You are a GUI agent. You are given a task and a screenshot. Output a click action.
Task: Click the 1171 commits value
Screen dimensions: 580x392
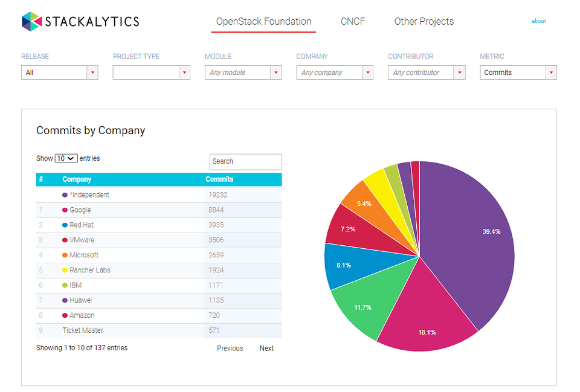pos(216,285)
